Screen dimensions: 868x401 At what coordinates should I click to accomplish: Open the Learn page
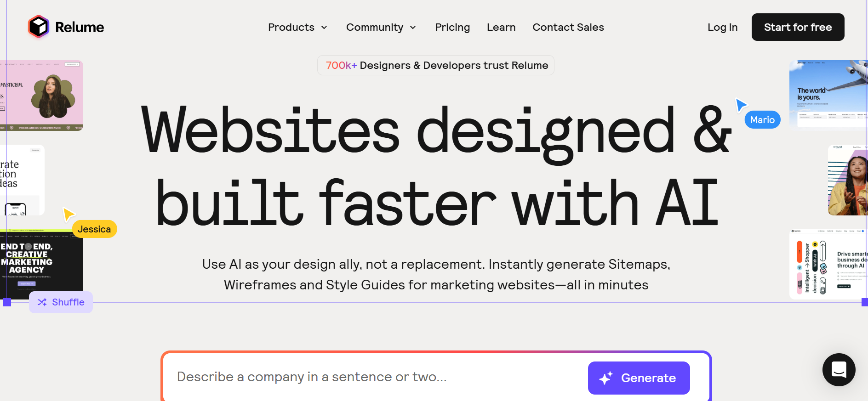point(501,27)
